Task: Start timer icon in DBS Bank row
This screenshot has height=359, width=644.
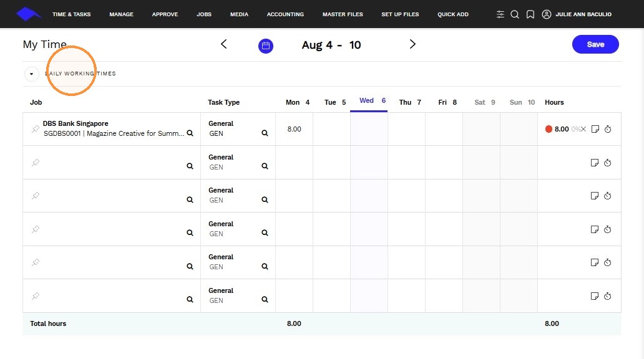Action: pos(608,129)
